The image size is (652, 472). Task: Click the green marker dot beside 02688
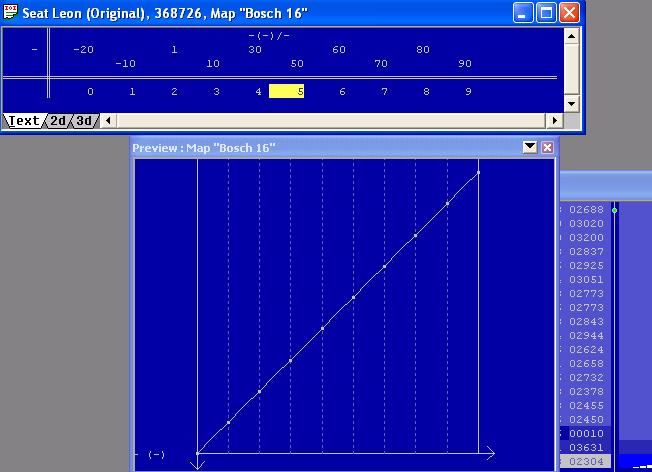click(615, 210)
